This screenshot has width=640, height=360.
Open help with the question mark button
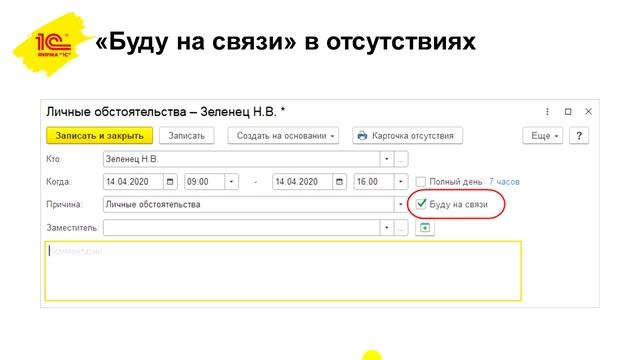pyautogui.click(x=579, y=136)
